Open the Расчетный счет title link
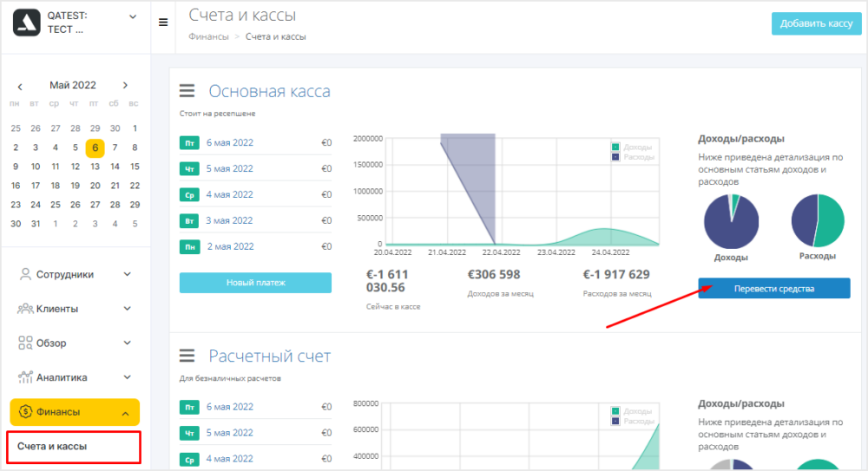 (x=270, y=357)
